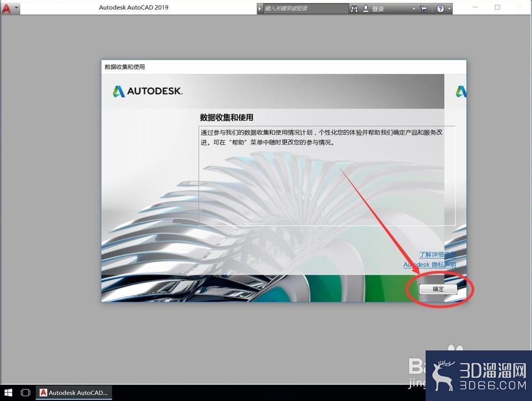Click the 登录 sign-in button
The width and height of the screenshot is (532, 401).
coord(378,9)
